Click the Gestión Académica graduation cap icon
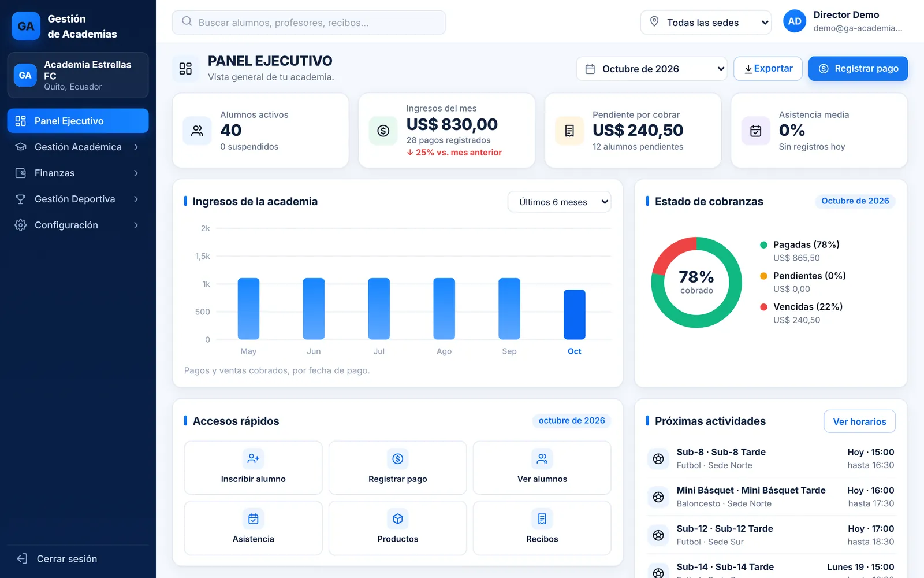The height and width of the screenshot is (578, 924). [21, 147]
